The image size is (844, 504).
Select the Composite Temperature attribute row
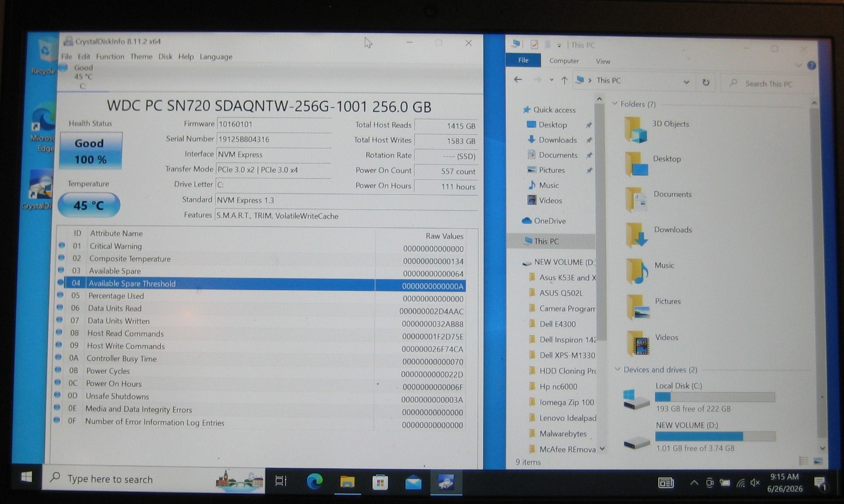click(261, 259)
